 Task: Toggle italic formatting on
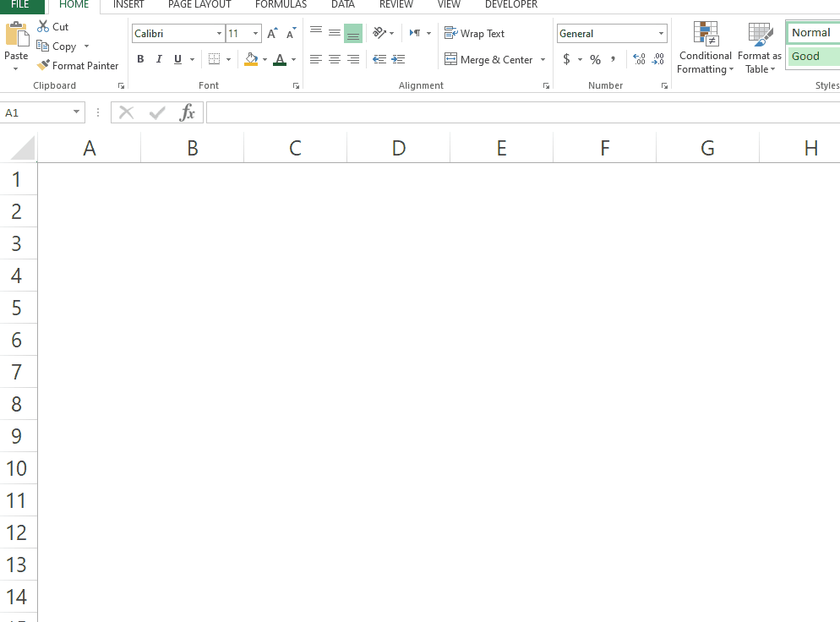158,59
